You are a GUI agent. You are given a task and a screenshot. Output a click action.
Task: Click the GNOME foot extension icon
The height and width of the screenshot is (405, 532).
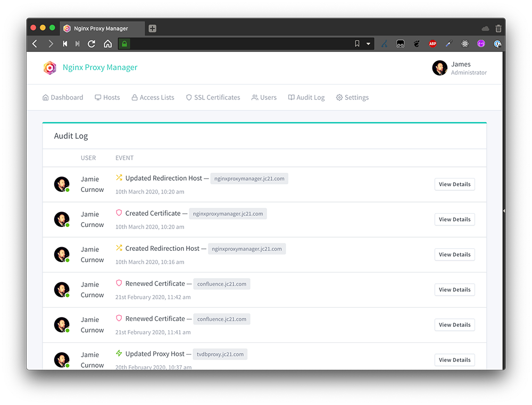[417, 44]
